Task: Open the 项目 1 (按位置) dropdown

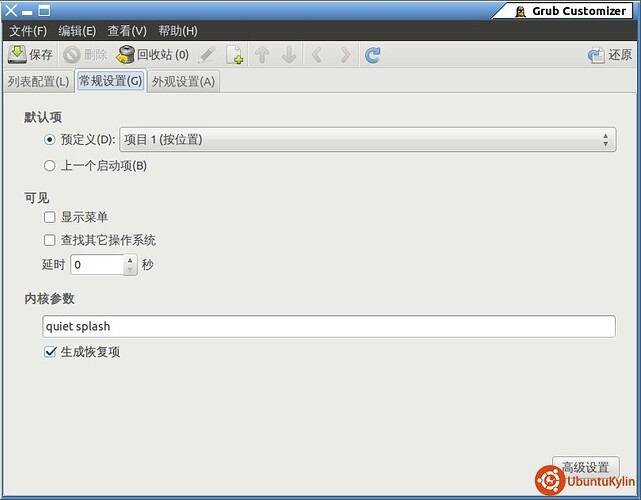Action: pos(368,140)
